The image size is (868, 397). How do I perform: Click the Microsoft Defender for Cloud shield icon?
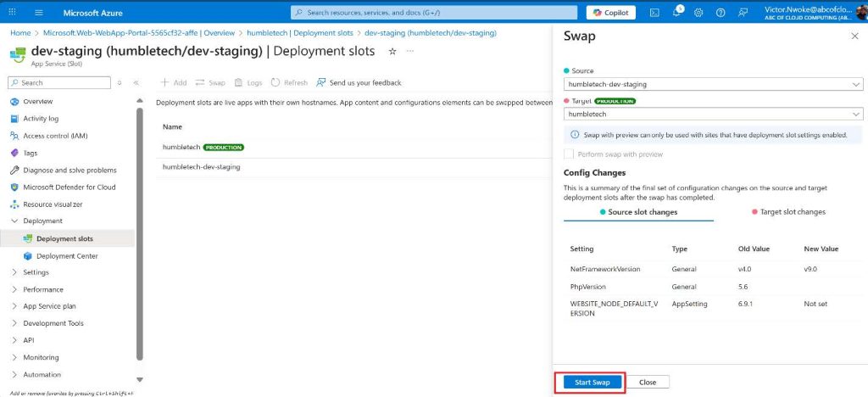pyautogui.click(x=14, y=187)
